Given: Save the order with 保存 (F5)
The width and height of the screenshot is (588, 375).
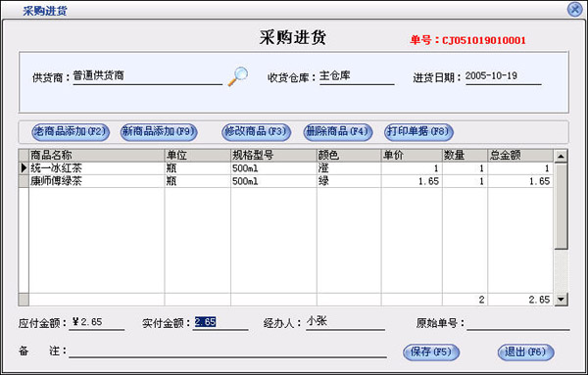Looking at the screenshot, I should pos(431,352).
